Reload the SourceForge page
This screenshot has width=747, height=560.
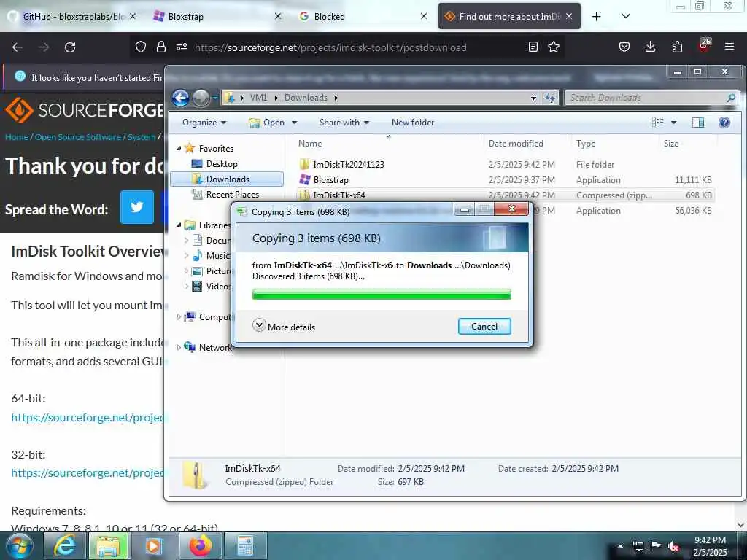[x=70, y=47]
